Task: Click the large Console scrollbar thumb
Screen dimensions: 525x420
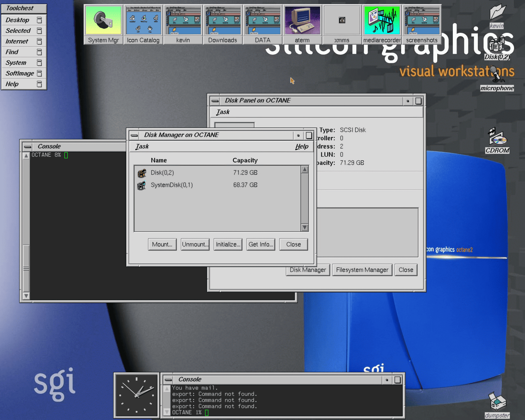Action: [x=26, y=268]
